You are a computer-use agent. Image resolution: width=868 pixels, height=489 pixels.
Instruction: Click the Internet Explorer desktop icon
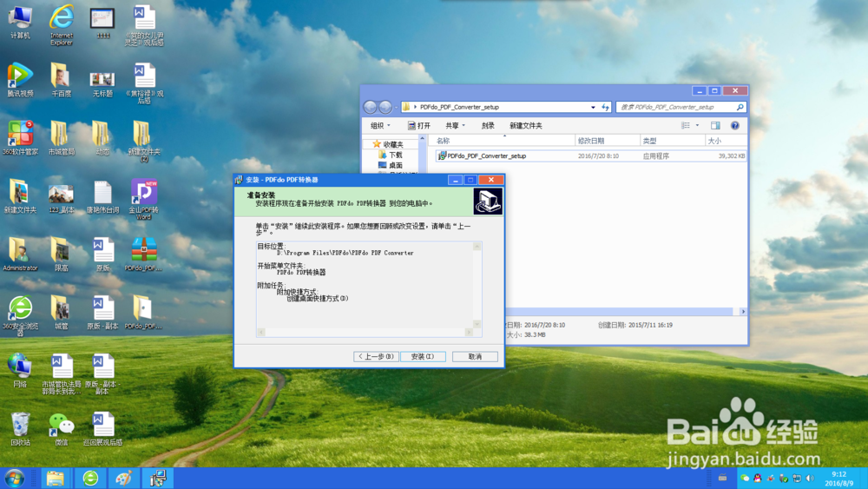[62, 25]
